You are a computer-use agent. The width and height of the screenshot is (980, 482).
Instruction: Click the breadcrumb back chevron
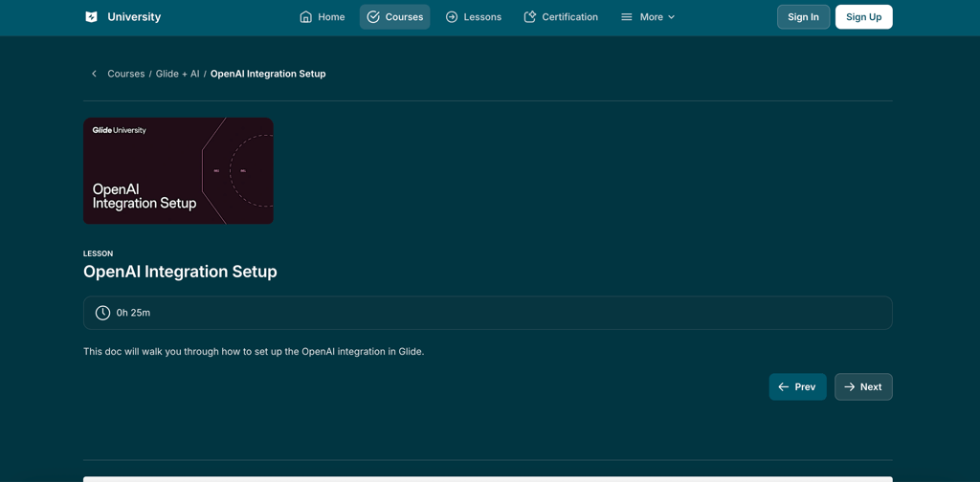coord(94,74)
